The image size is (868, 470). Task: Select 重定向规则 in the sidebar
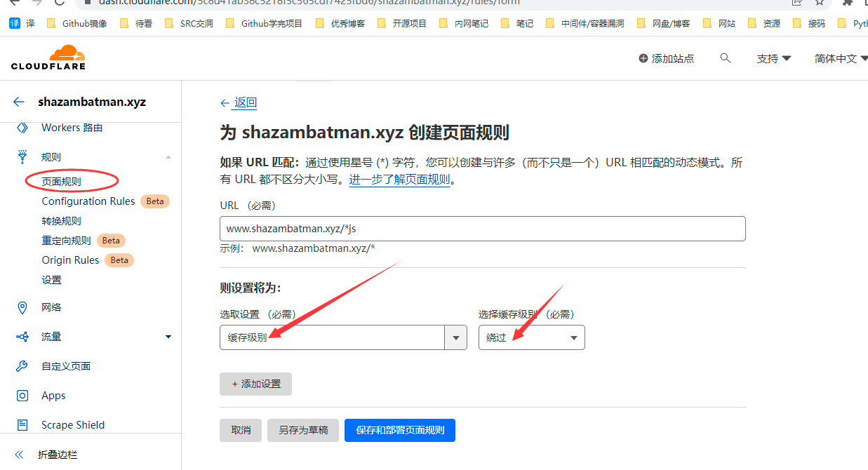[x=66, y=240]
